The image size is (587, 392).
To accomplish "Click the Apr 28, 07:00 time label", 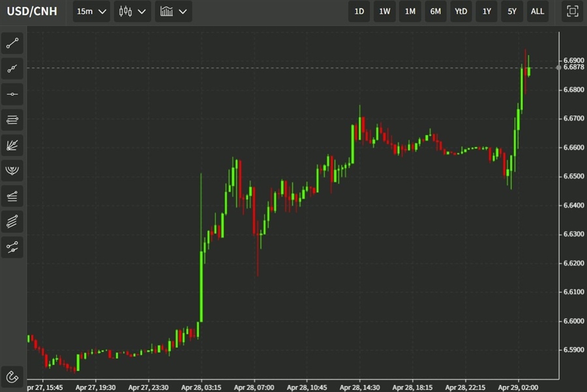I will point(254,387).
